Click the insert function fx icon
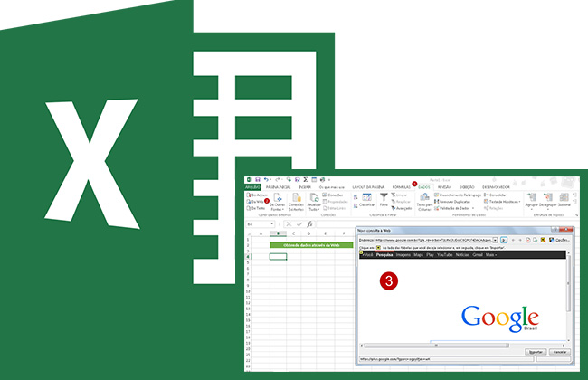588x380 pixels. [309, 224]
